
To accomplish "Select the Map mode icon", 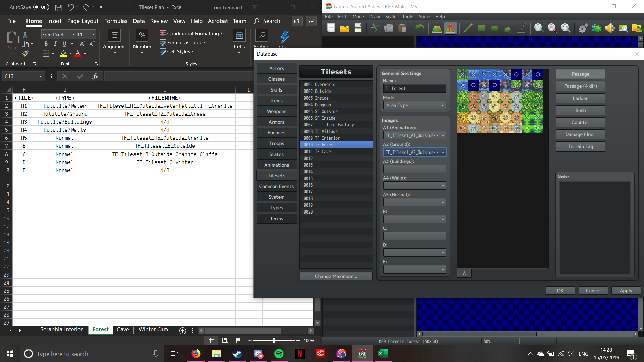I will pos(437,28).
